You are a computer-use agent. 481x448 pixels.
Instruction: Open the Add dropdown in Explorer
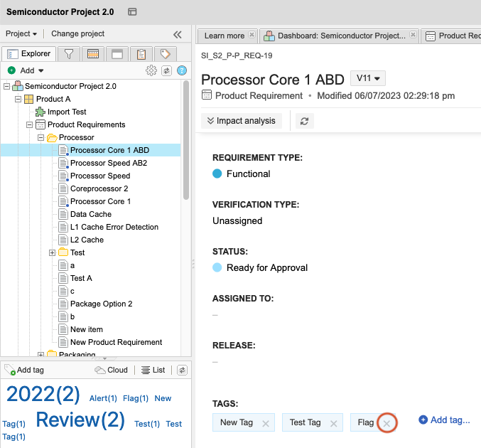click(26, 70)
